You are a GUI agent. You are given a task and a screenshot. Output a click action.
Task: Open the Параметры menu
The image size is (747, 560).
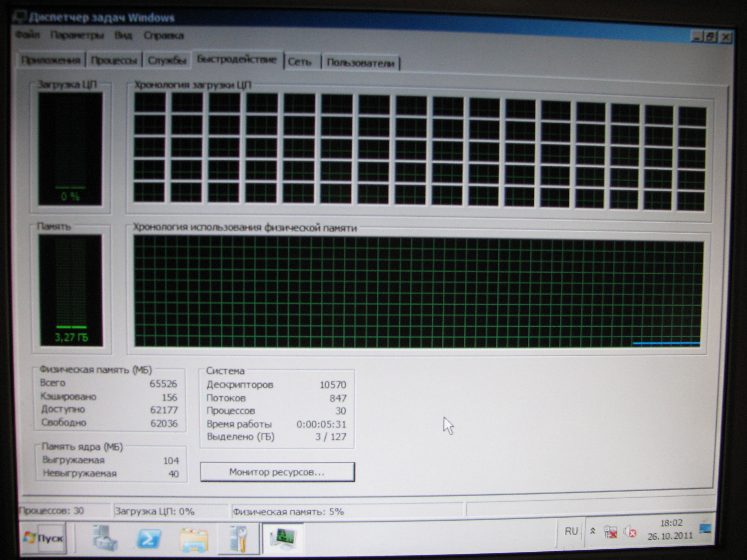[77, 35]
